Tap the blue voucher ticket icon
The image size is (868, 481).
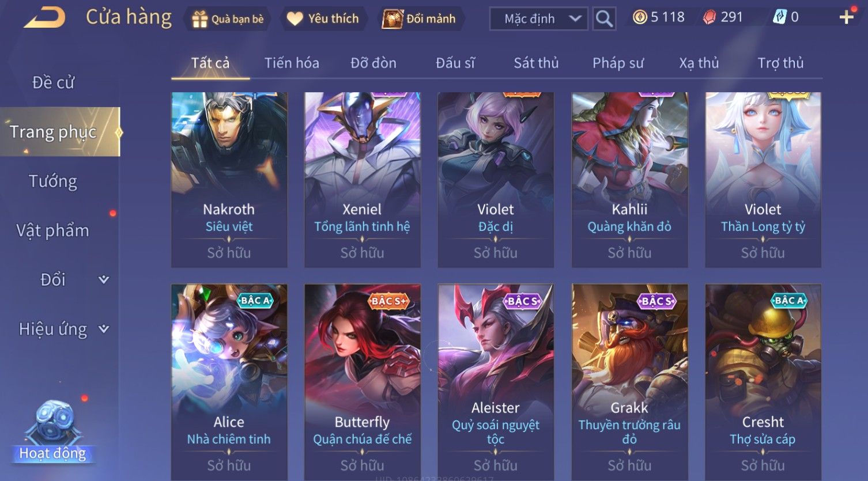[779, 17]
